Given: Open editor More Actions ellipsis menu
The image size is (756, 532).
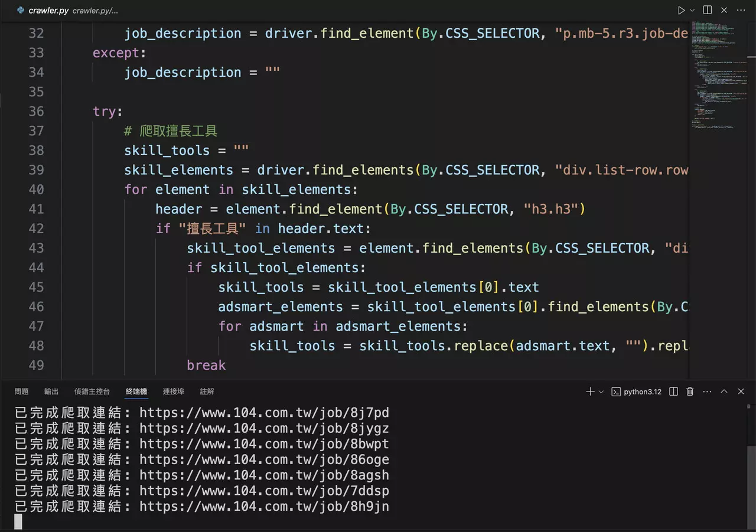Looking at the screenshot, I should tap(741, 10).
